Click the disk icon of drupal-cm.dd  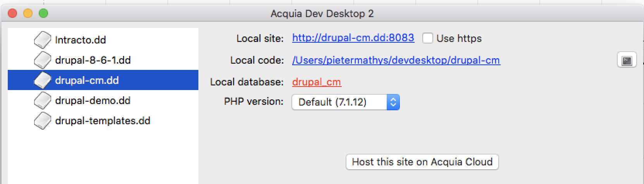pyautogui.click(x=42, y=80)
